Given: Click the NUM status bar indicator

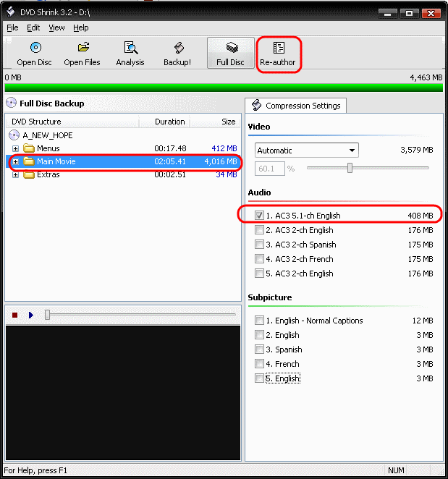Looking at the screenshot, I should 396,470.
